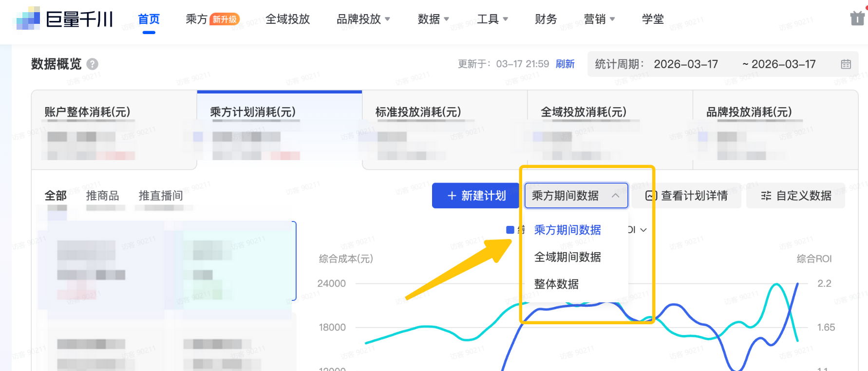
Task: Click 新建计划 button
Action: pyautogui.click(x=475, y=196)
